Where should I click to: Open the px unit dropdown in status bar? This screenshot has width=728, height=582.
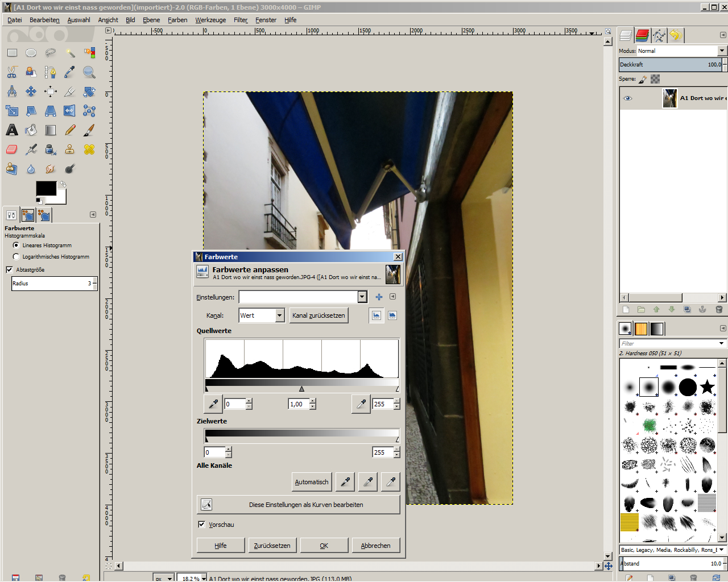tap(169, 578)
